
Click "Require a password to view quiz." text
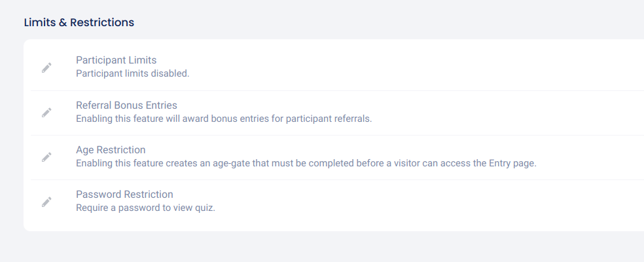pyautogui.click(x=145, y=208)
